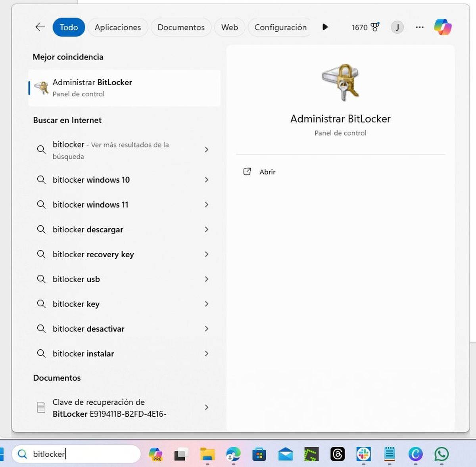Expand the bitlocker recovery key suggestion
The image size is (476, 467).
[x=207, y=254]
